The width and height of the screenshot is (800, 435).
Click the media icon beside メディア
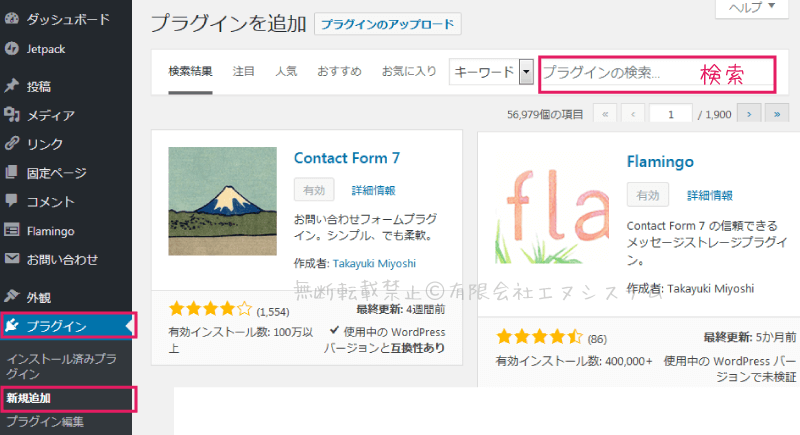[11, 115]
